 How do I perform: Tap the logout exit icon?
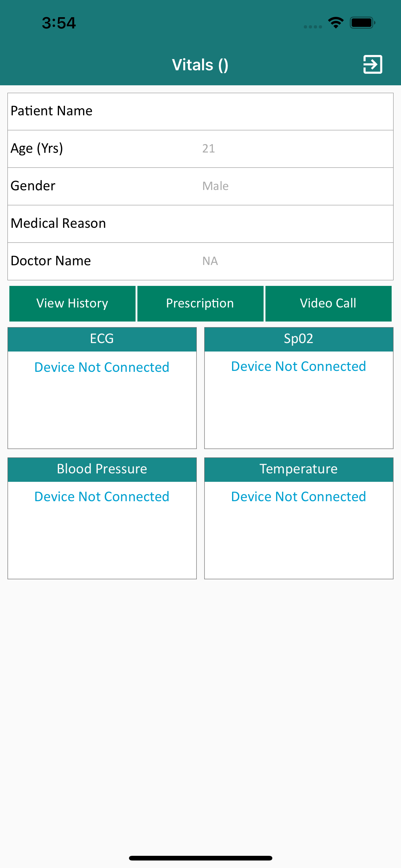click(x=372, y=64)
